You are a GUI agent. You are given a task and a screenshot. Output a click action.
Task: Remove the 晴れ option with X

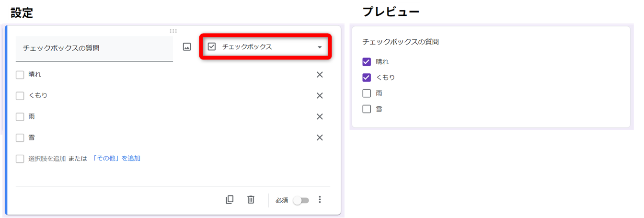coord(320,75)
